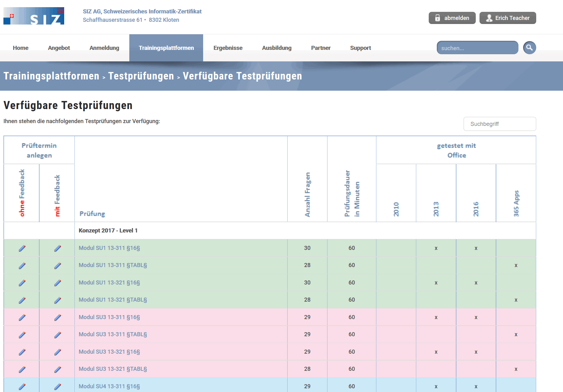Click ohne Feedback pencil for SU3 13-311 §TABL§
The image size is (563, 392).
22,335
